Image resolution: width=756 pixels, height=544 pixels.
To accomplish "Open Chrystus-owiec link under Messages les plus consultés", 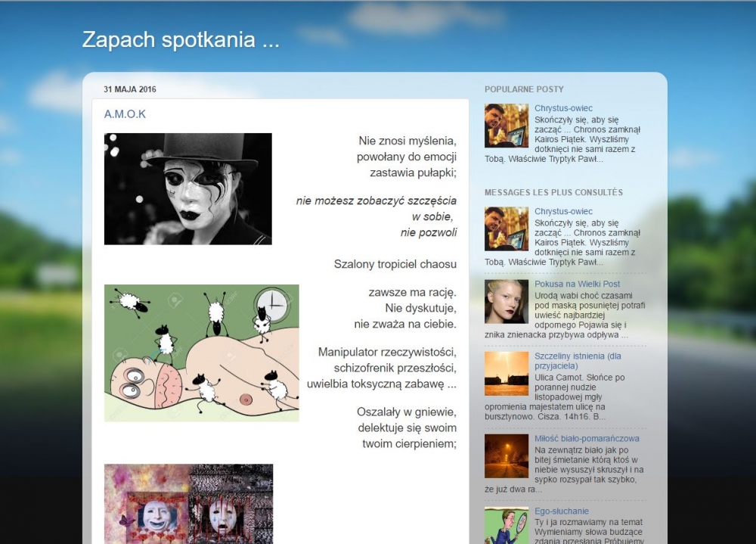I will (x=563, y=211).
